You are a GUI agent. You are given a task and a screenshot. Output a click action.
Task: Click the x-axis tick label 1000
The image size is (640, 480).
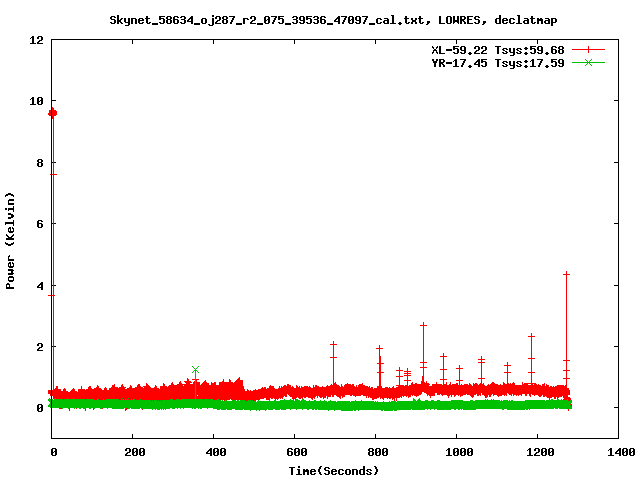(459, 452)
